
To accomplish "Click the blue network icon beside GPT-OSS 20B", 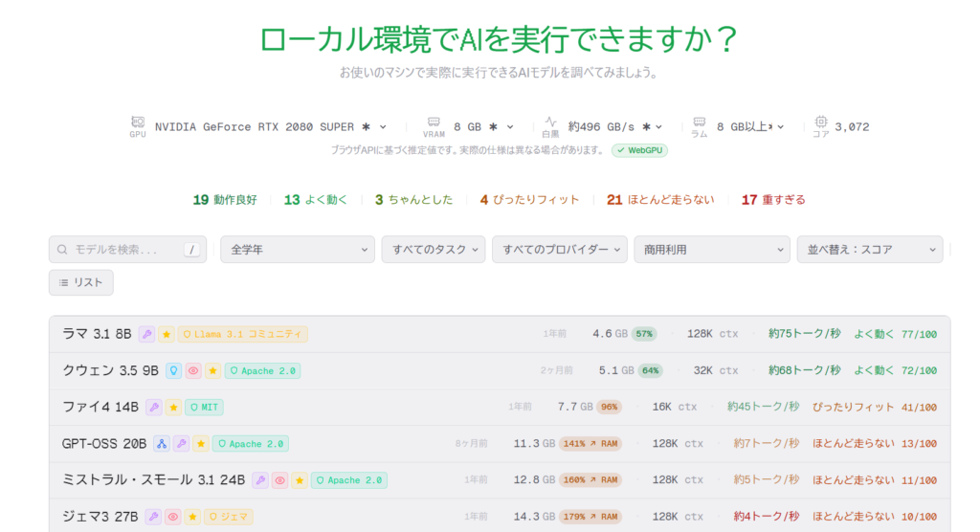I will coord(162,444).
